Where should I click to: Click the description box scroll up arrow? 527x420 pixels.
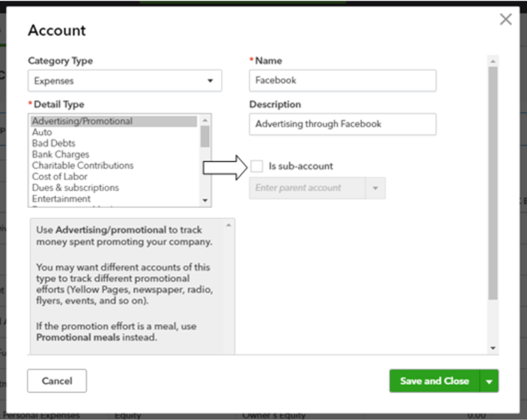229,225
